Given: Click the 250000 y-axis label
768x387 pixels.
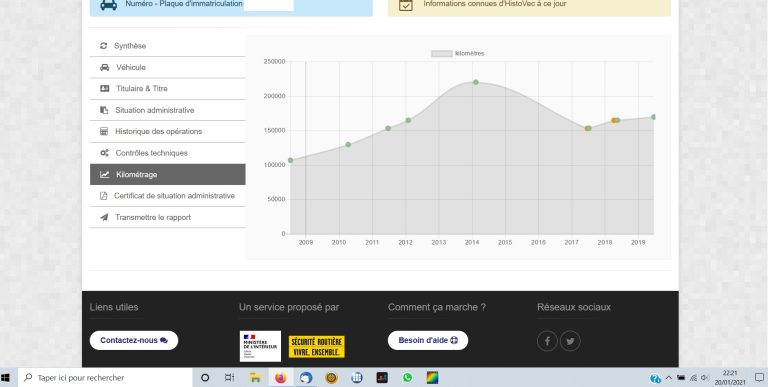Looking at the screenshot, I should point(274,61).
